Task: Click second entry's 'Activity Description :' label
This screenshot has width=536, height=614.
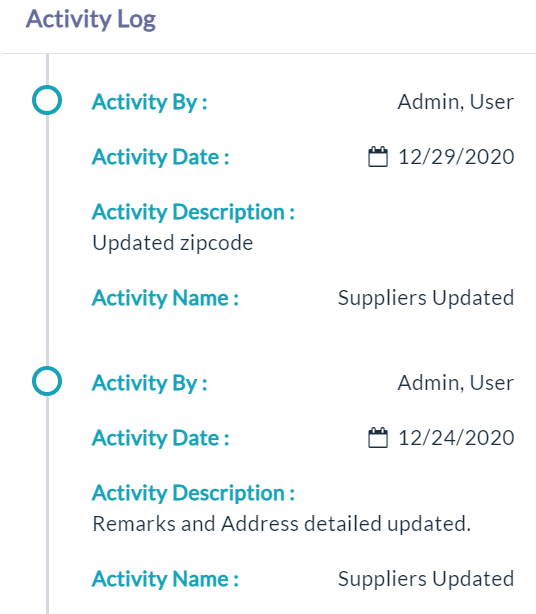Action: pos(193,493)
